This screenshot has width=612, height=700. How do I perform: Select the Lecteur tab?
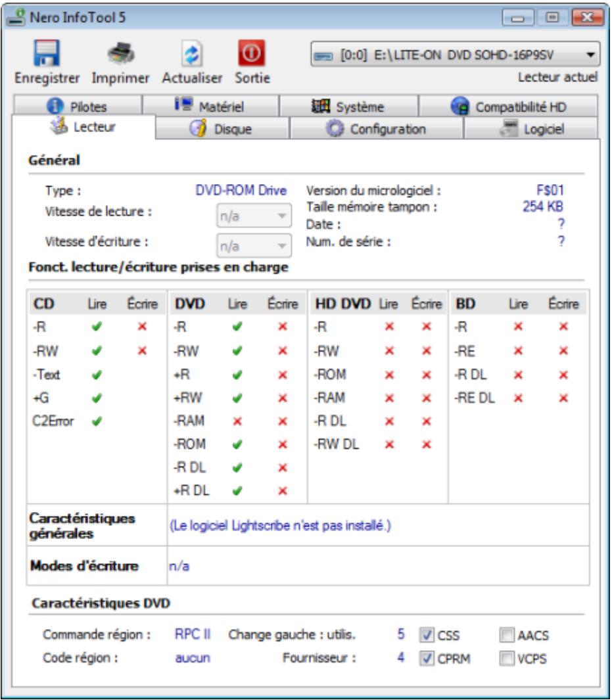83,127
